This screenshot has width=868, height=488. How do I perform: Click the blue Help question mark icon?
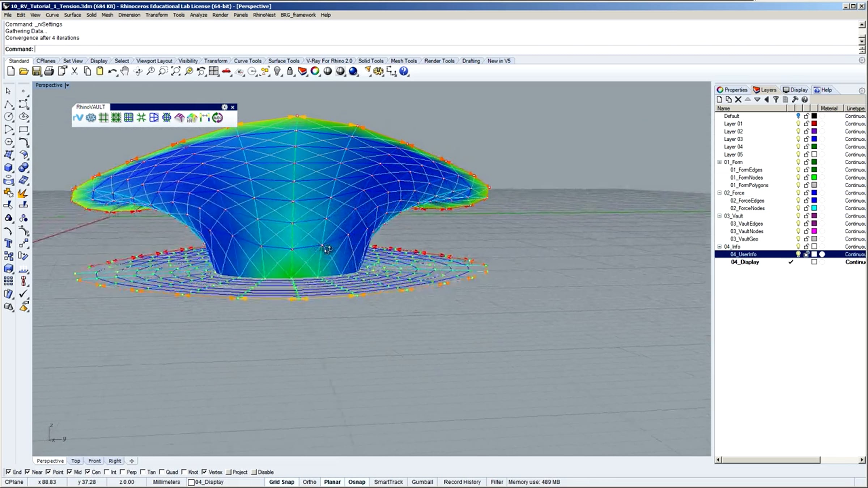[x=404, y=71]
